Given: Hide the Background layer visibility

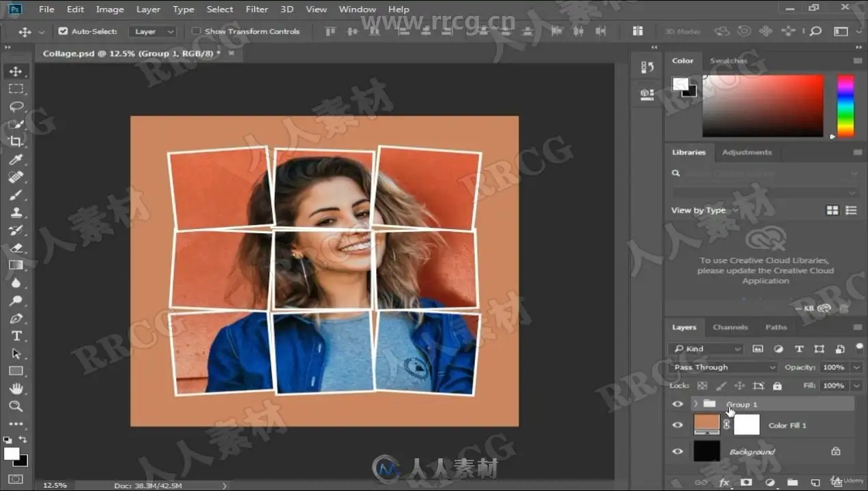Looking at the screenshot, I should 678,451.
